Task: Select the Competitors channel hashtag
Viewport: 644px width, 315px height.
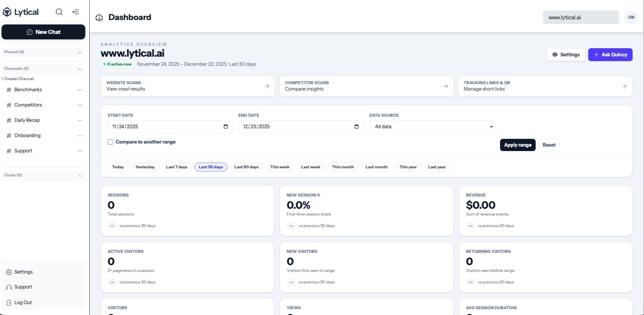Action: pyautogui.click(x=8, y=105)
